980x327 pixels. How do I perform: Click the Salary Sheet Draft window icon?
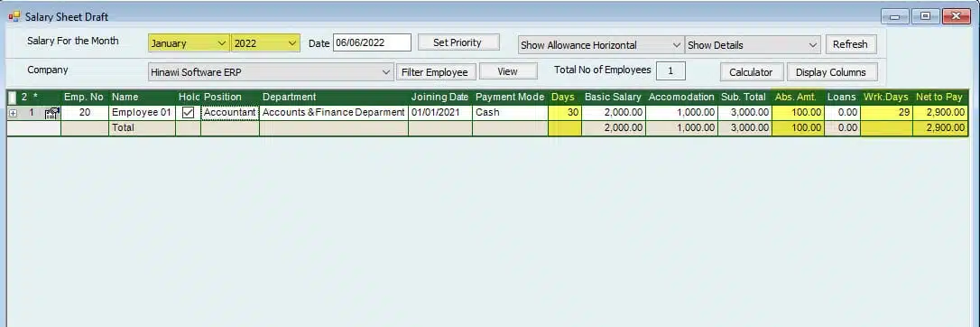coord(14,16)
